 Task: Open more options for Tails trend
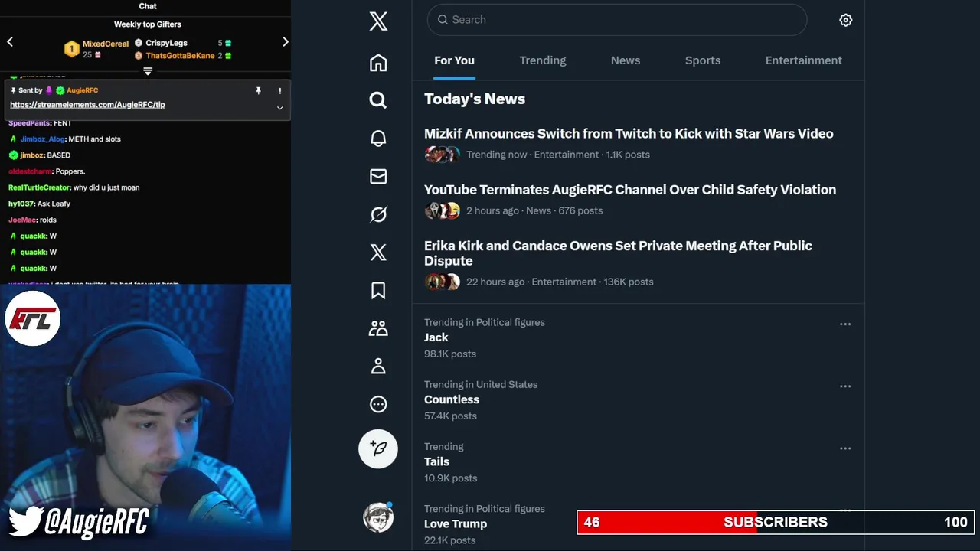845,448
